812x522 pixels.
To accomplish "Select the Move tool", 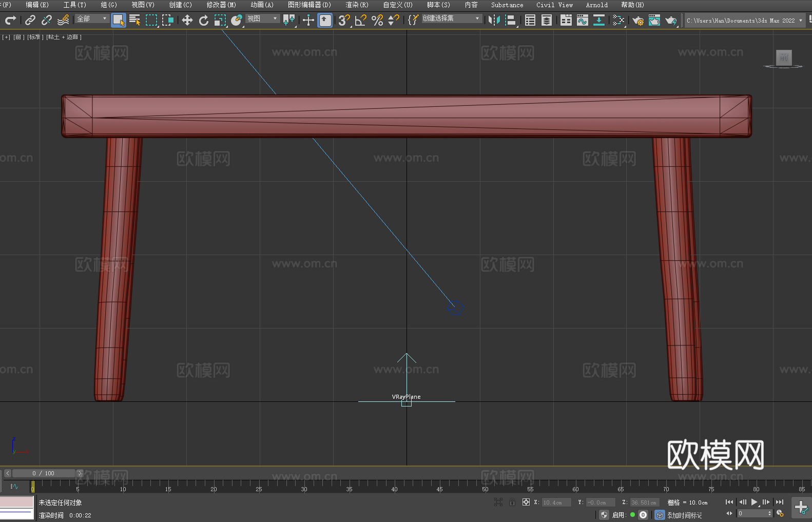I will coord(187,20).
